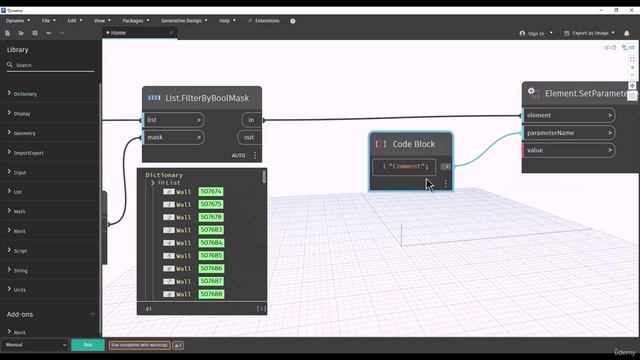Open the File menu
The width and height of the screenshot is (640, 360).
point(49,21)
